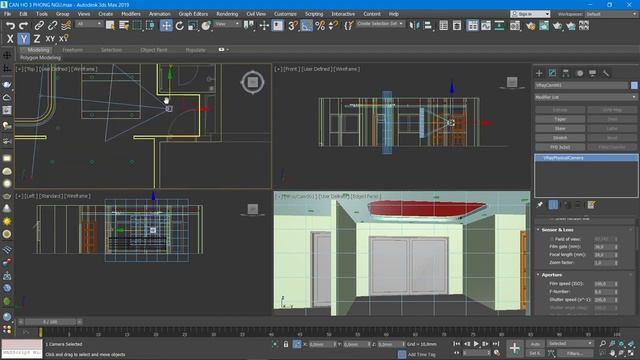Toggle the Selection Lock padlock icon
640x360 pixels.
tap(286, 344)
